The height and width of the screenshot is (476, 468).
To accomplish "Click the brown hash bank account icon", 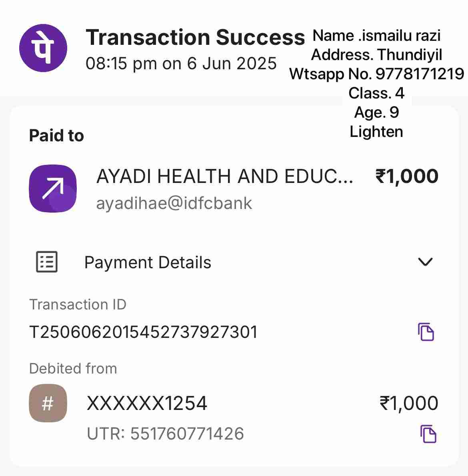I will (x=48, y=403).
